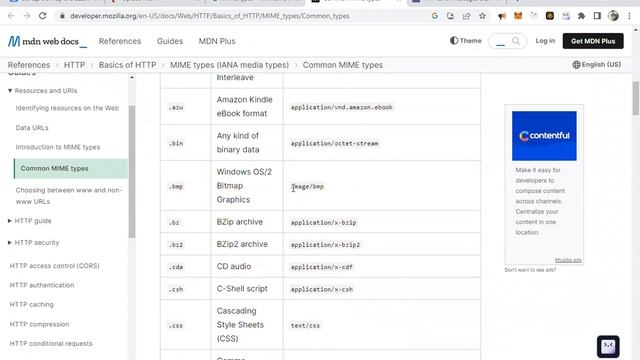Open the Chrome three-dot menu
Screen dimensions: 640x360
click(x=629, y=16)
